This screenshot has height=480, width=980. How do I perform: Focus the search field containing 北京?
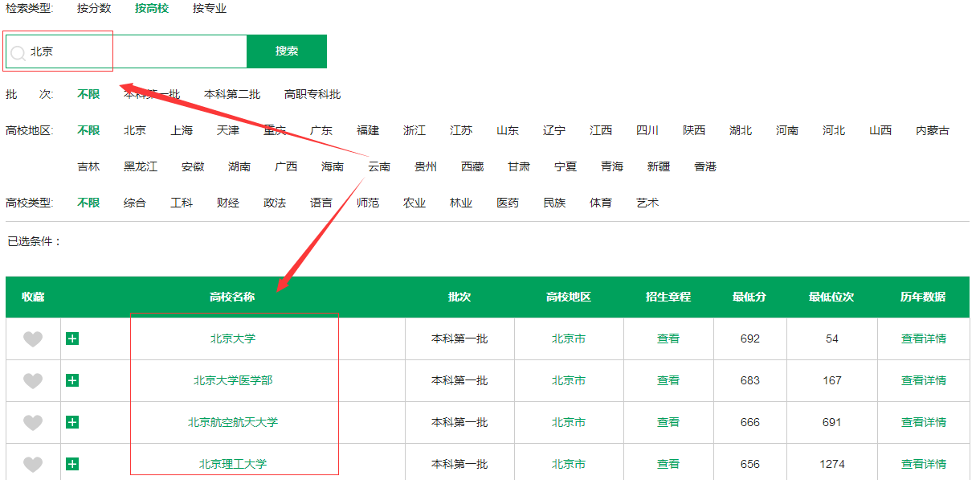[x=126, y=51]
